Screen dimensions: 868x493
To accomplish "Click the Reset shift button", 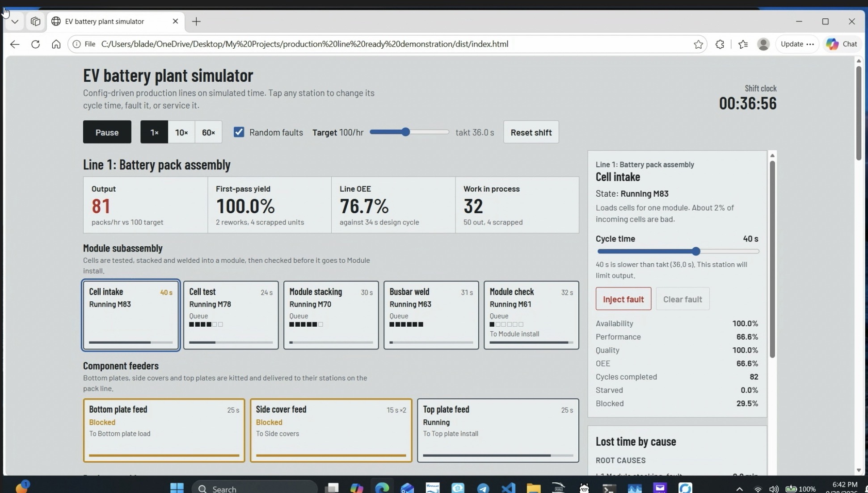I will point(531,132).
